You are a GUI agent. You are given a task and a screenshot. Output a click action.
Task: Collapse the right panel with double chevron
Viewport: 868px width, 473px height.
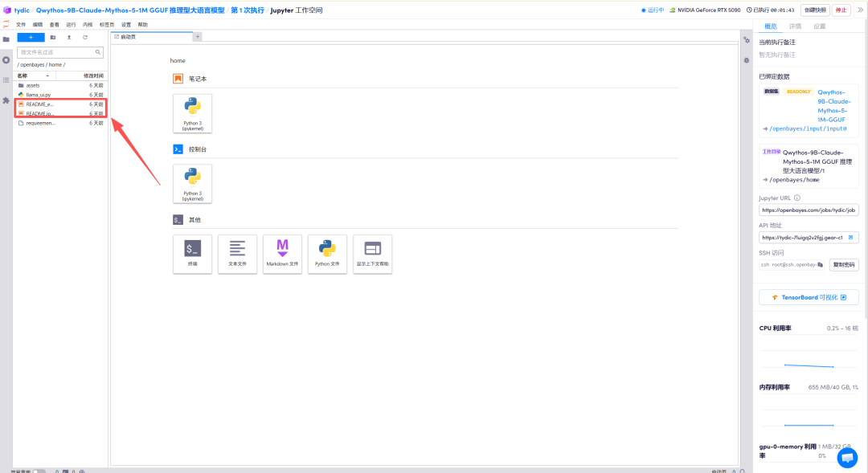pos(860,10)
